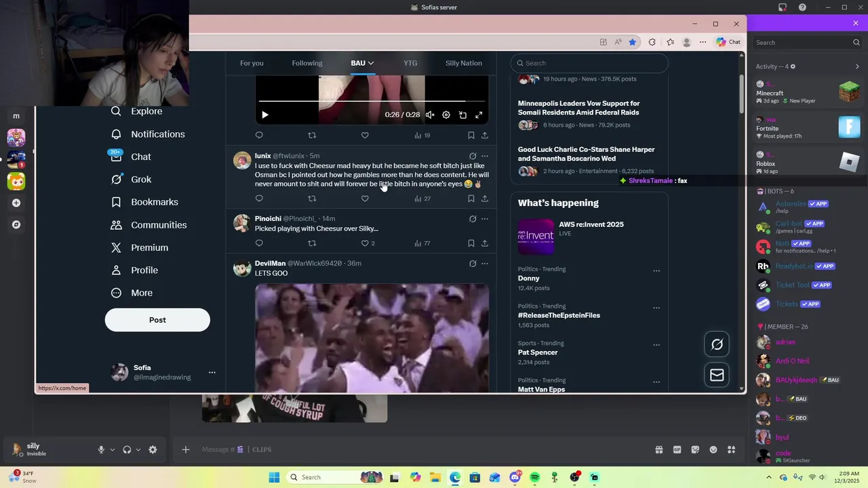Repost the lunix post
The height and width of the screenshot is (488, 868).
pyautogui.click(x=312, y=199)
